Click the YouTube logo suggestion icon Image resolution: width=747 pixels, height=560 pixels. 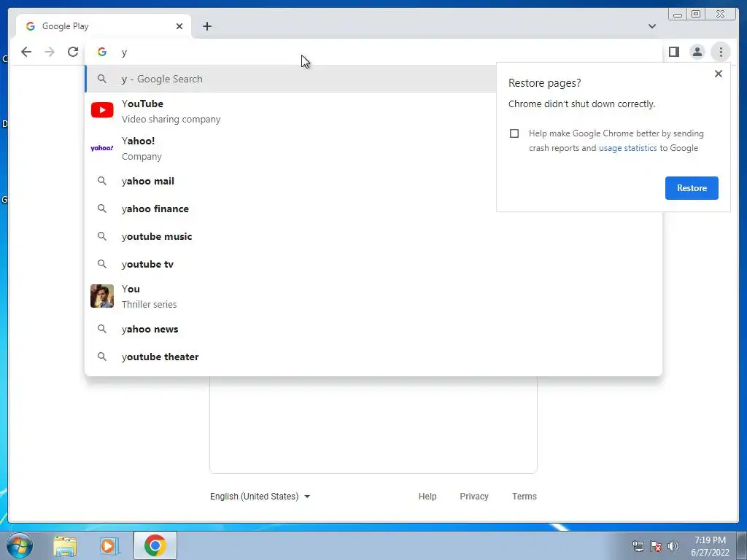(102, 110)
